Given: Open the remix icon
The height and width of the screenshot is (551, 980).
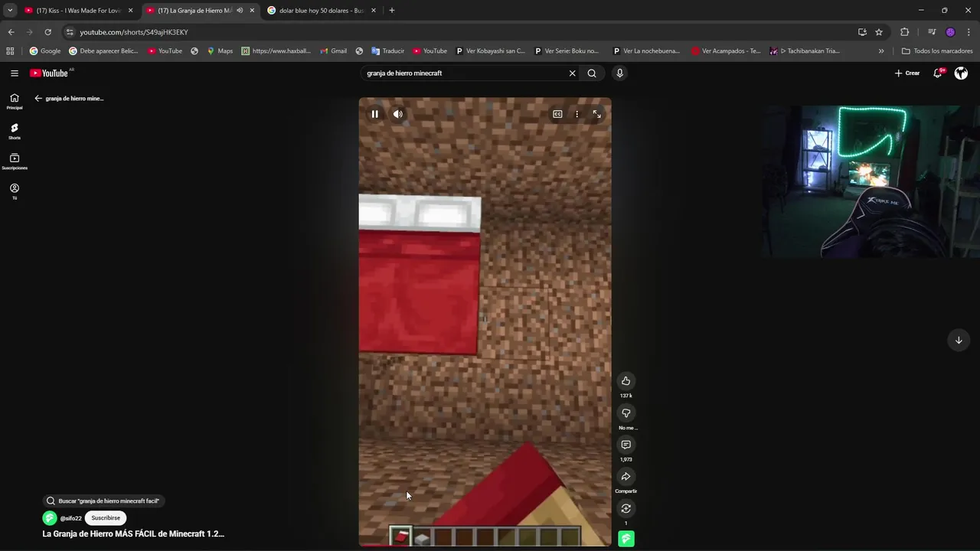Looking at the screenshot, I should pyautogui.click(x=626, y=509).
